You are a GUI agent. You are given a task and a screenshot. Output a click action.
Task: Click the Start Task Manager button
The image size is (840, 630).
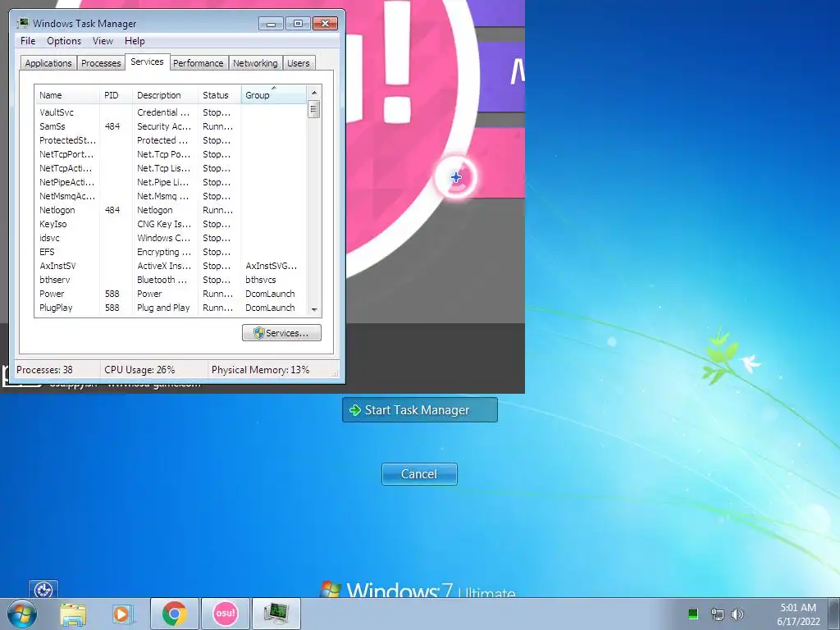click(419, 410)
